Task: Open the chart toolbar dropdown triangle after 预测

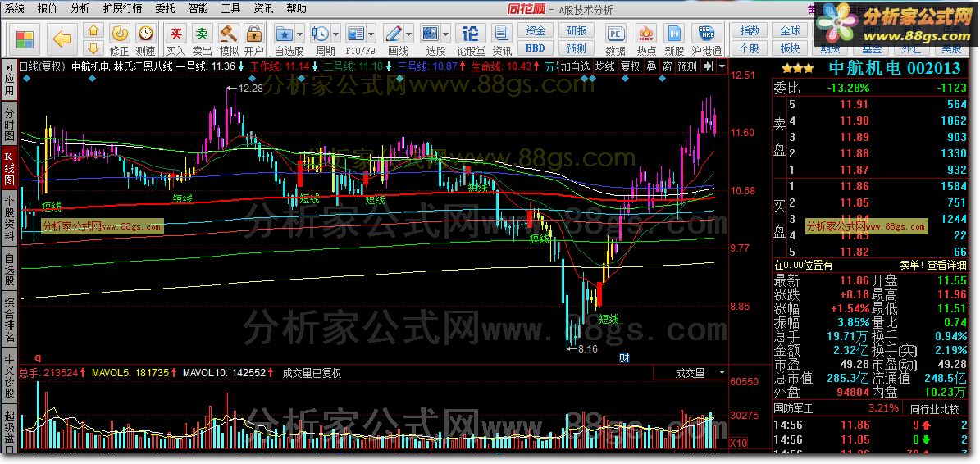Action: click(x=722, y=66)
